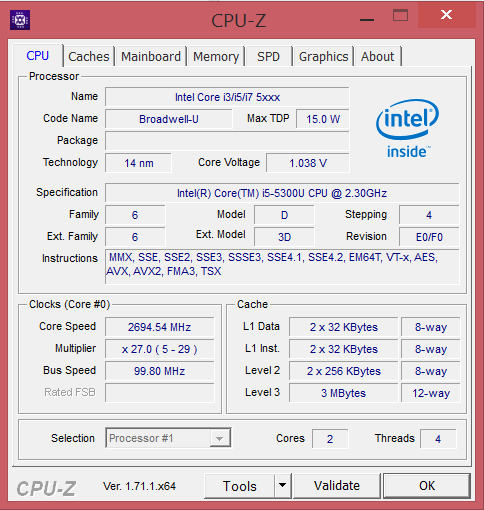484x510 pixels.
Task: Click the empty Rated FSB field
Action: pyautogui.click(x=160, y=393)
